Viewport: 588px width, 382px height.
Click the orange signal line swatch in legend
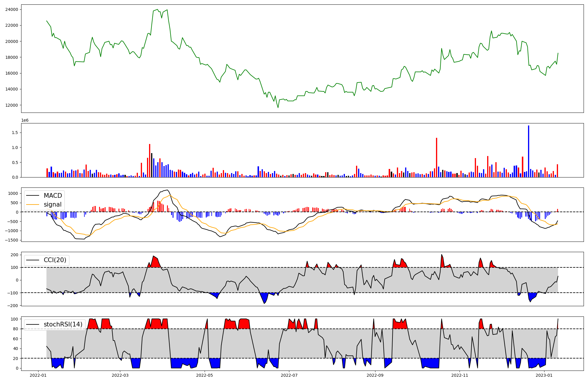point(32,205)
